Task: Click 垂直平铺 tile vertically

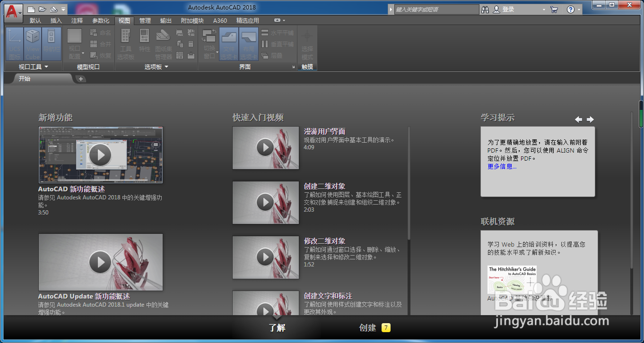Action: tap(278, 44)
